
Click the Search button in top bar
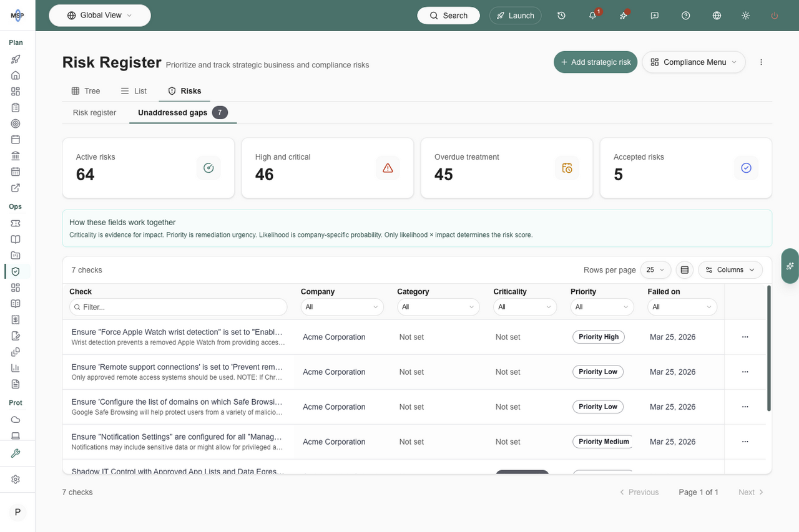[x=448, y=16]
